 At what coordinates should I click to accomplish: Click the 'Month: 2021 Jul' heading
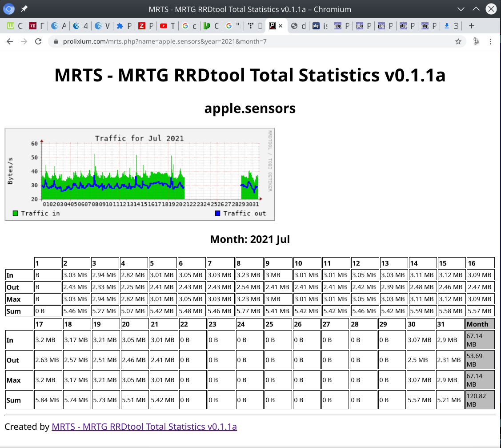250,239
